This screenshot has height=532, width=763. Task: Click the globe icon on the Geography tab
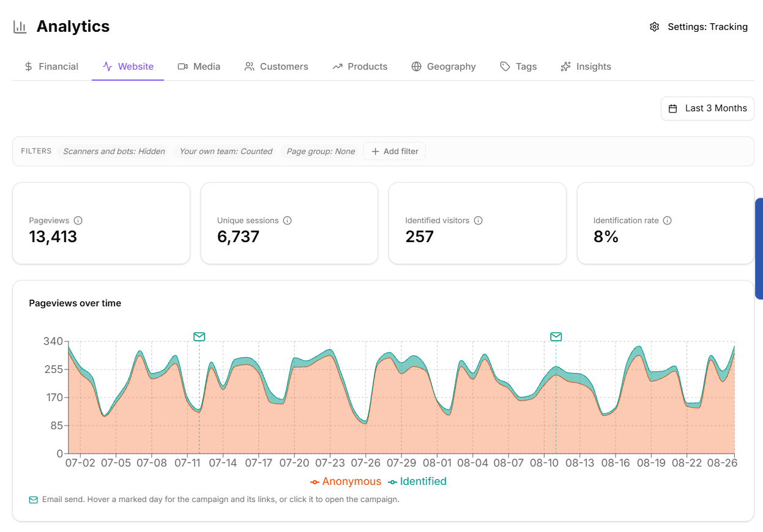pyautogui.click(x=416, y=67)
